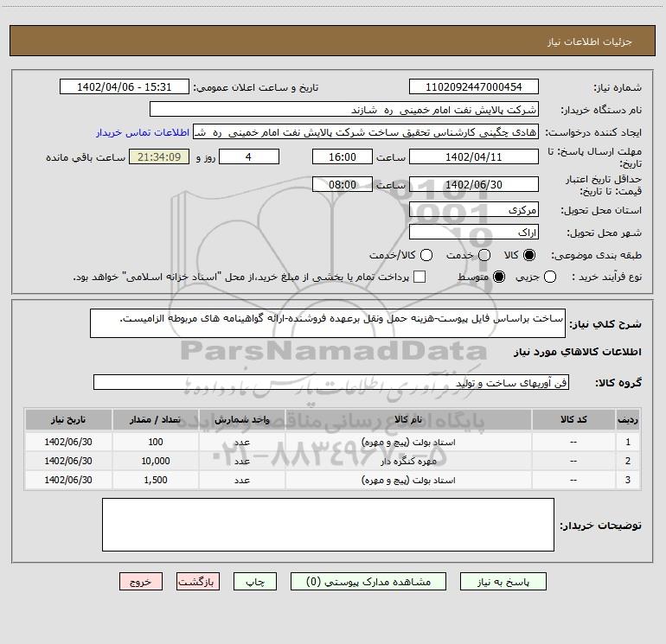Click the توضیحات خریدار text area
Image resolution: width=666 pixels, height=644 pixels.
click(328, 525)
